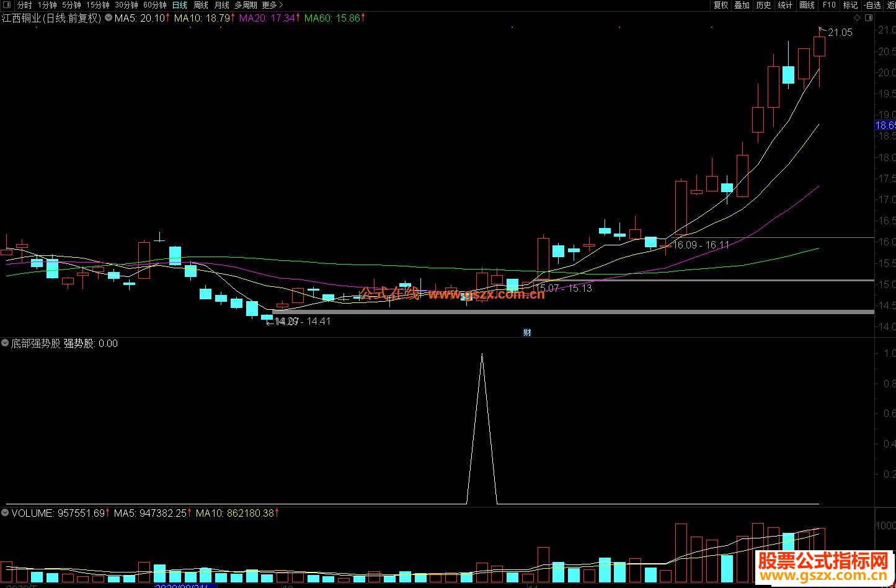Click the 江西铜业 stock title
896x588 pixels.
coord(51,18)
